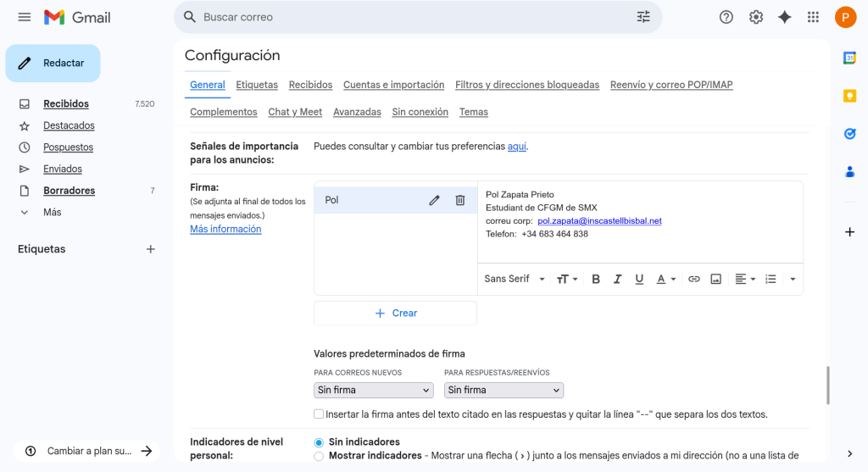The image size is (868, 472).
Task: Open the Más información link
Action: point(225,229)
